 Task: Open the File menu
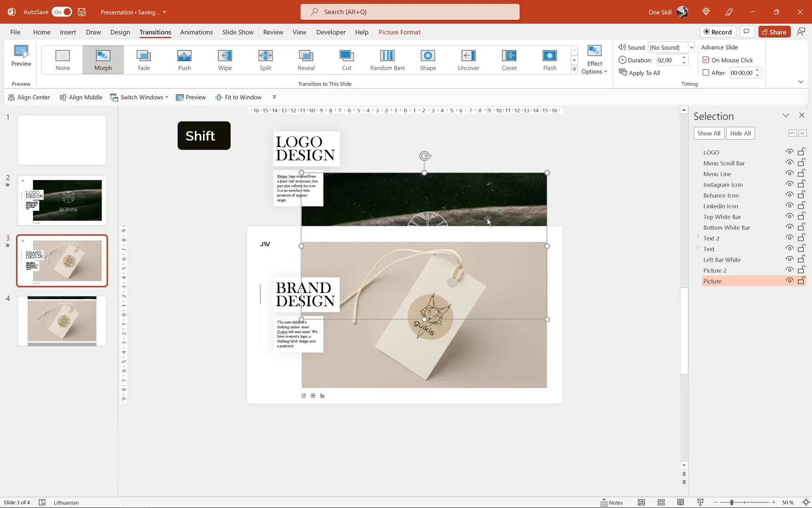[15, 32]
